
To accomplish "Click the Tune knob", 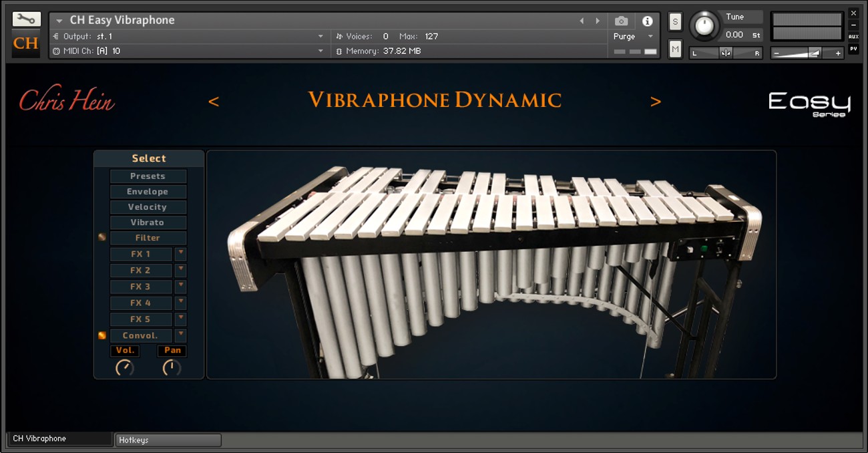I will (704, 25).
